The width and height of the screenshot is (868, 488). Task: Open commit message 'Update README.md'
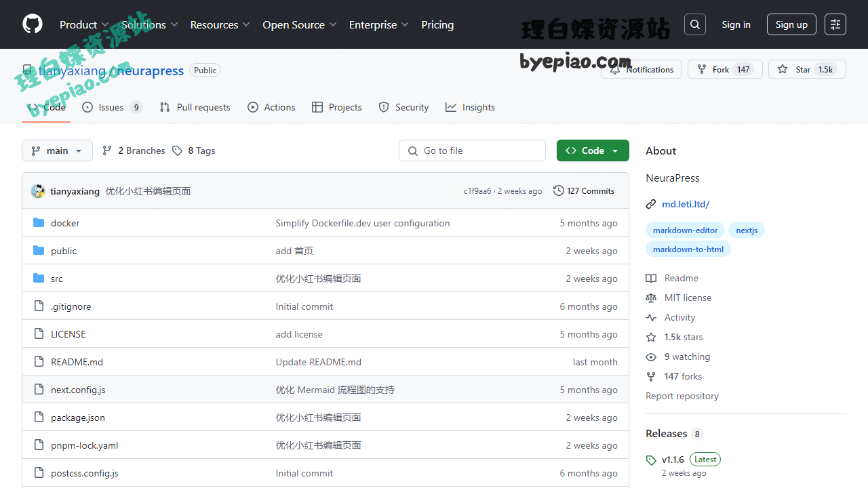click(x=319, y=362)
